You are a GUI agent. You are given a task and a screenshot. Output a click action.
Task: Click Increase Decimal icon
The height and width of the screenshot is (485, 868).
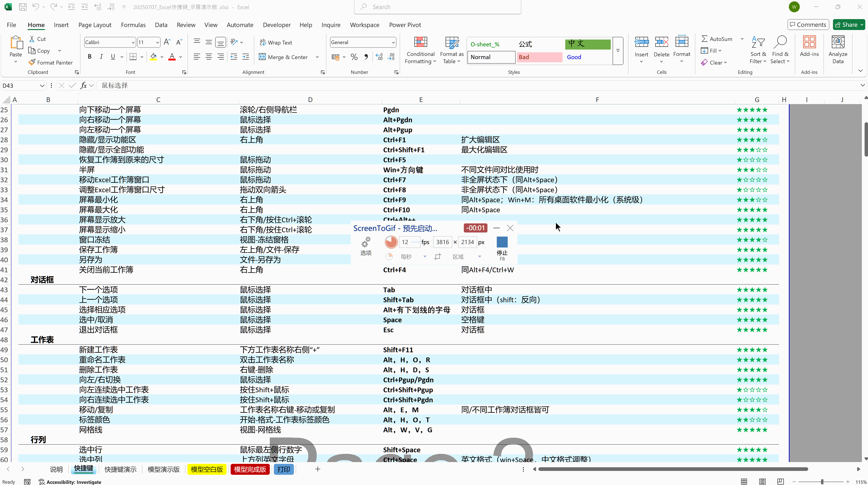pyautogui.click(x=379, y=57)
